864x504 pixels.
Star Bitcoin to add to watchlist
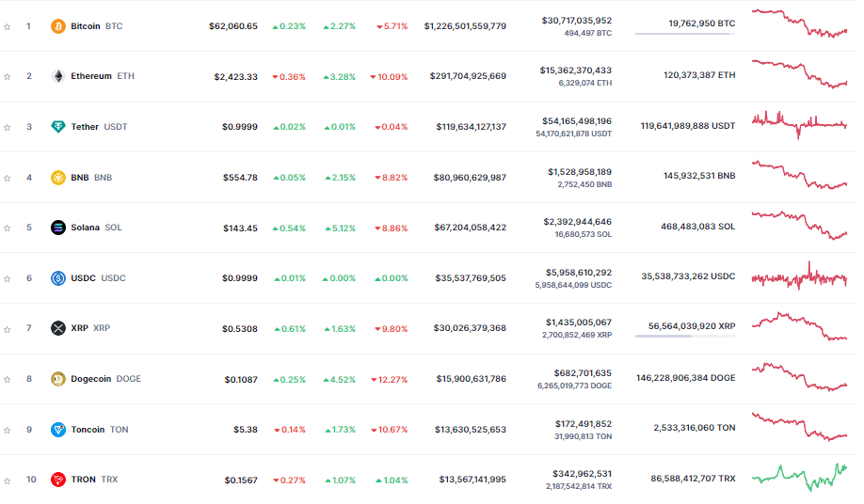tap(8, 26)
